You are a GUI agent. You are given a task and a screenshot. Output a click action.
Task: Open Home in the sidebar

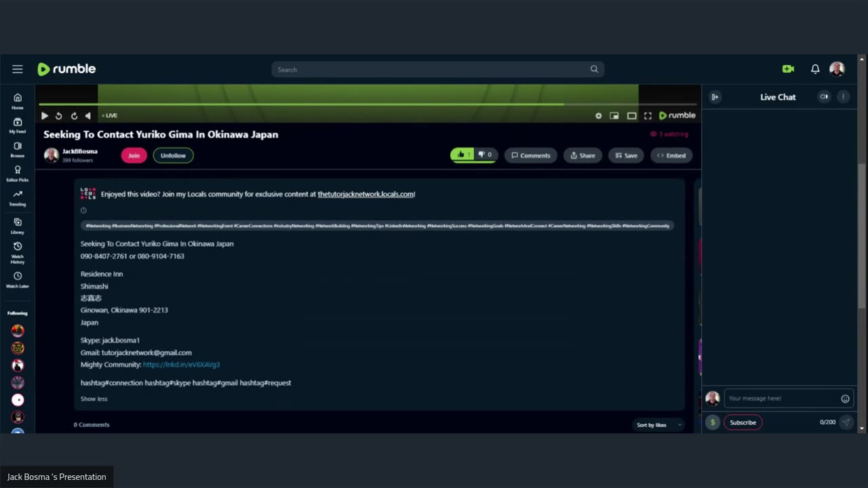pos(18,101)
